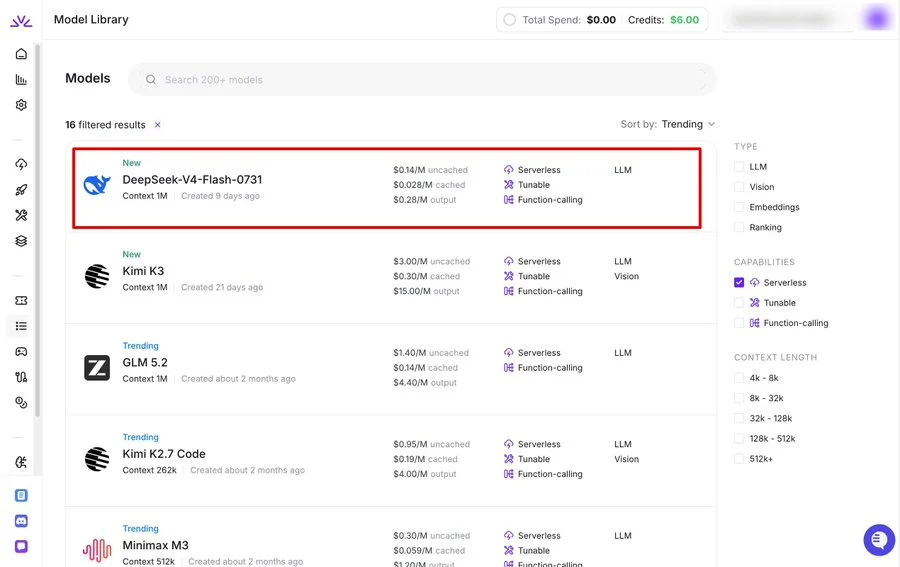
Task: Open the cloud lightning icon in sidebar
Action: pyautogui.click(x=21, y=165)
